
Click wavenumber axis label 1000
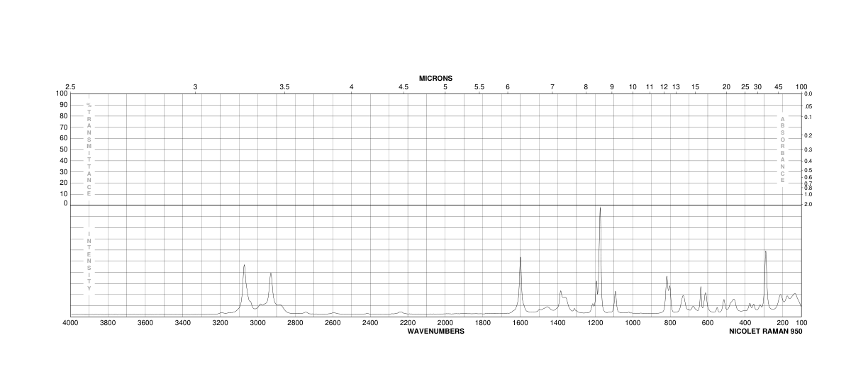point(633,323)
